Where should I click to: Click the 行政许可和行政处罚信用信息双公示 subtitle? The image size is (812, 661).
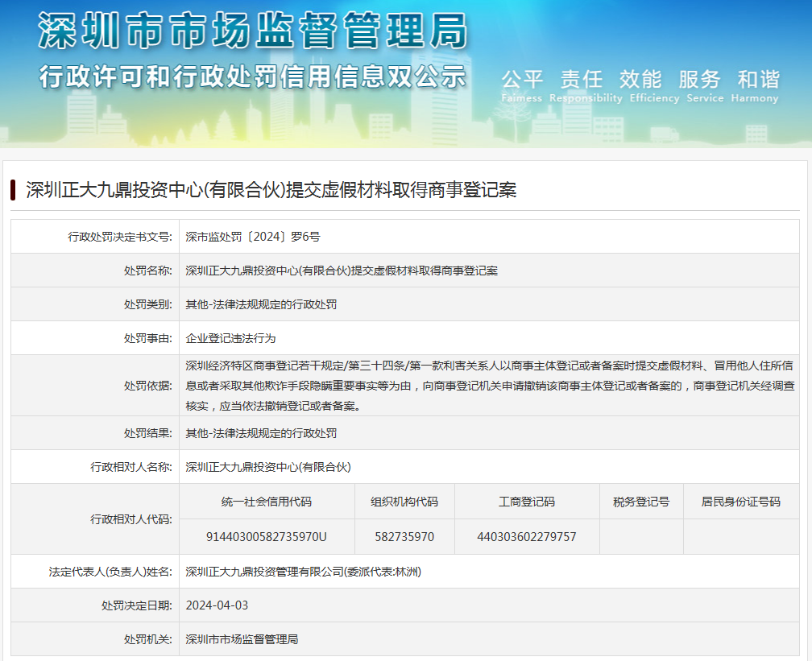[x=252, y=77]
